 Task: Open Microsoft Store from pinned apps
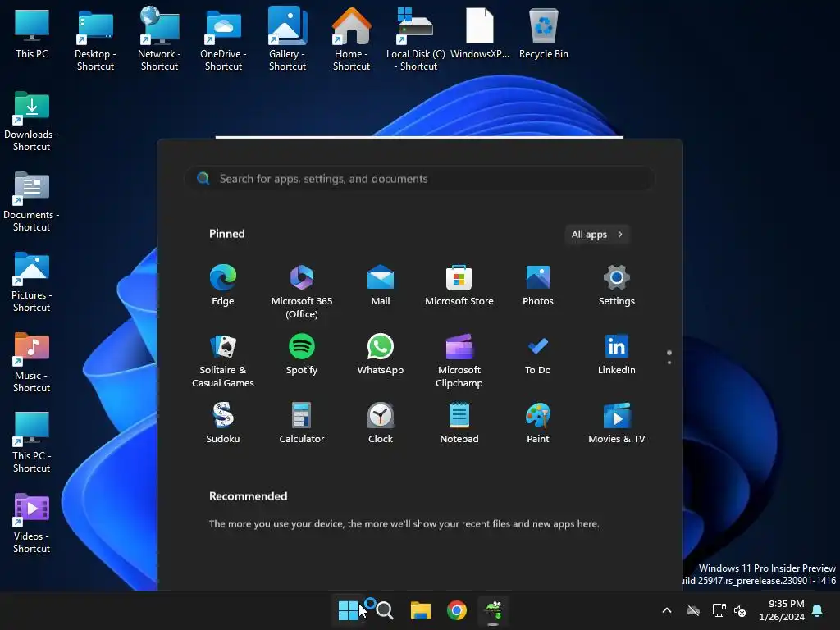[459, 285]
